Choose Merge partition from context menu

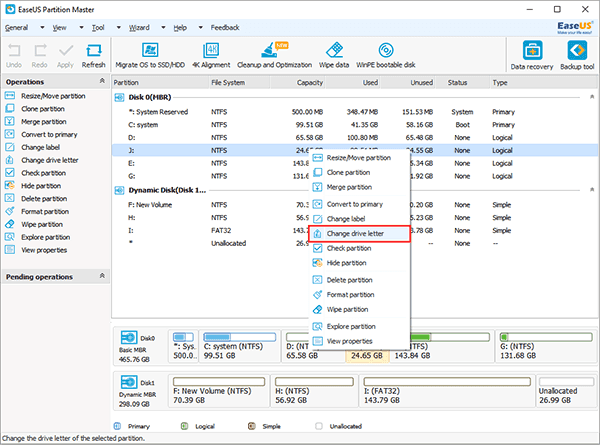[x=360, y=187]
